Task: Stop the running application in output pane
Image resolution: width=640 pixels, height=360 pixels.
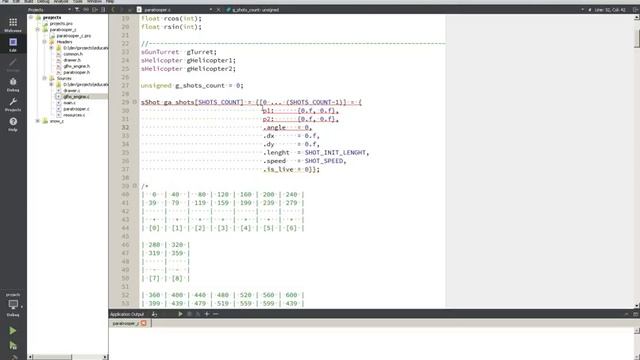Action: click(189, 314)
